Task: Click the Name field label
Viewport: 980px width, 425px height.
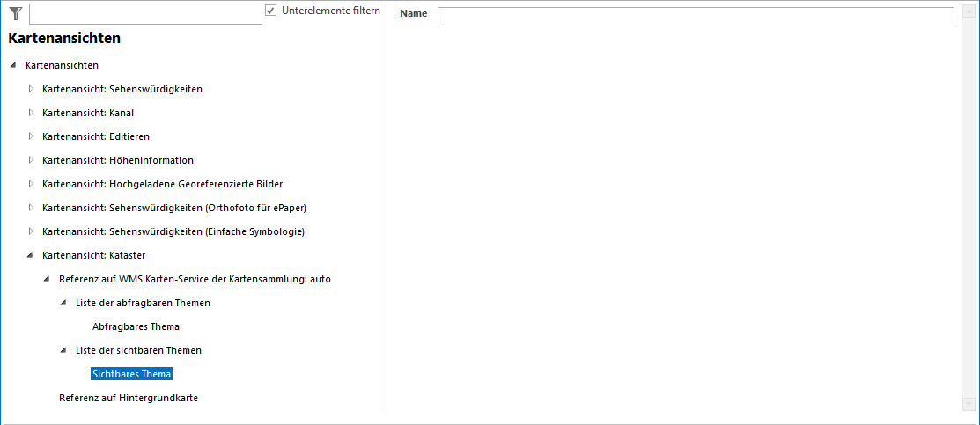Action: [x=413, y=13]
